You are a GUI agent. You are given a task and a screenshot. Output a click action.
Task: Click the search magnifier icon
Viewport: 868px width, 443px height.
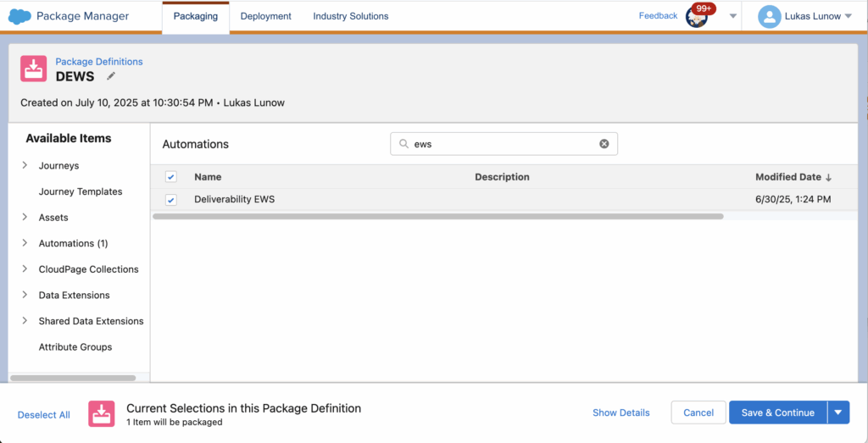point(404,144)
